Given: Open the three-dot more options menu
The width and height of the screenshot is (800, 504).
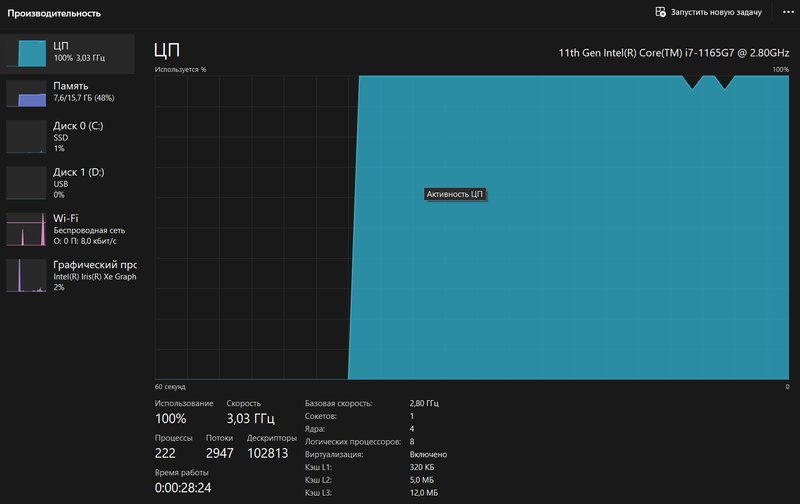Looking at the screenshot, I should pyautogui.click(x=787, y=12).
